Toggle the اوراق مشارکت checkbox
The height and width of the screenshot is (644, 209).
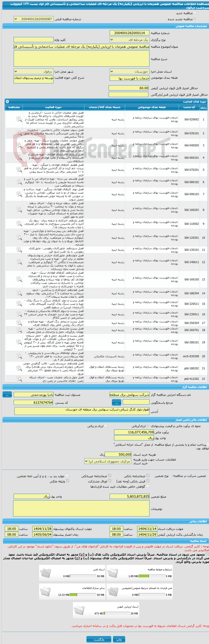point(110,481)
